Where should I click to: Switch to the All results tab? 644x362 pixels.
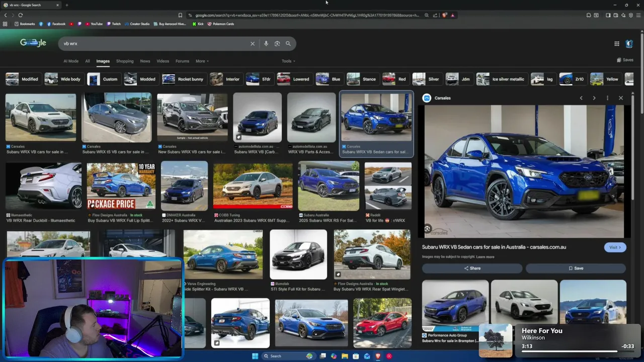[88, 61]
